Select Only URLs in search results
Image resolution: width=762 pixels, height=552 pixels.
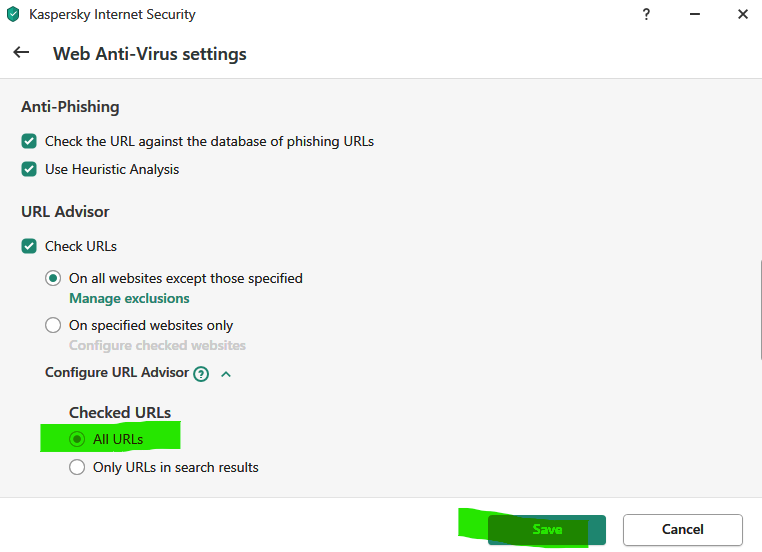pos(78,467)
